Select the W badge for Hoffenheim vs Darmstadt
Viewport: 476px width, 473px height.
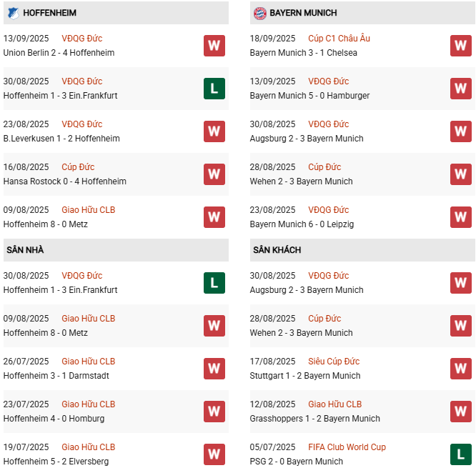click(214, 369)
